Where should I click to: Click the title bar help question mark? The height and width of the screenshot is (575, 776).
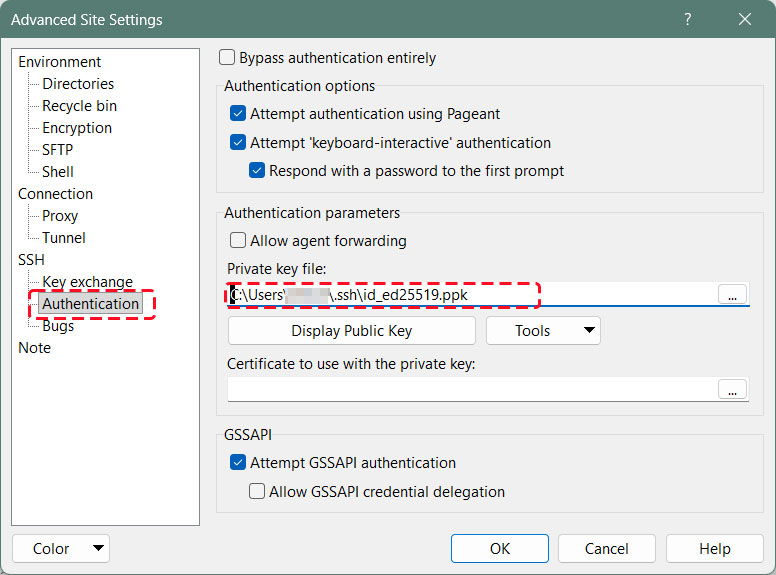click(688, 19)
